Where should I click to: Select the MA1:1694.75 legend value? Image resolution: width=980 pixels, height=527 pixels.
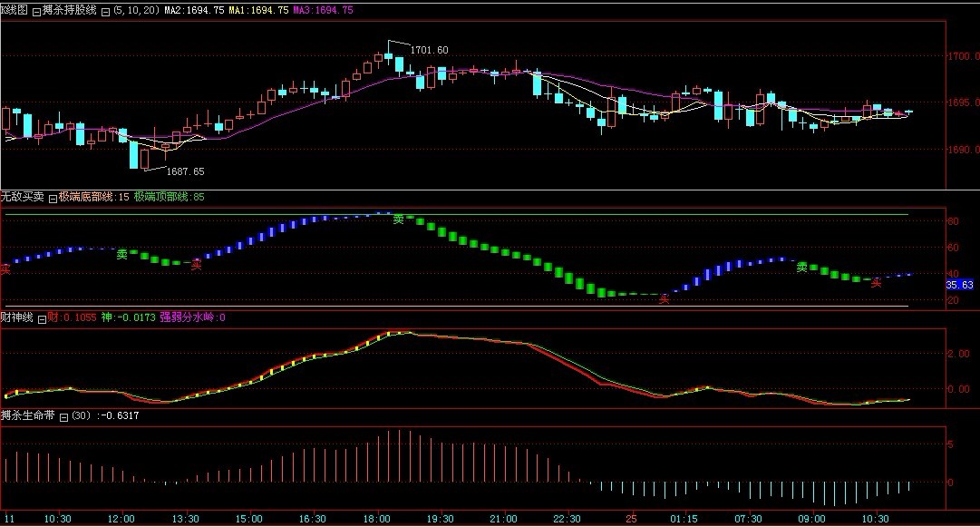click(258, 11)
